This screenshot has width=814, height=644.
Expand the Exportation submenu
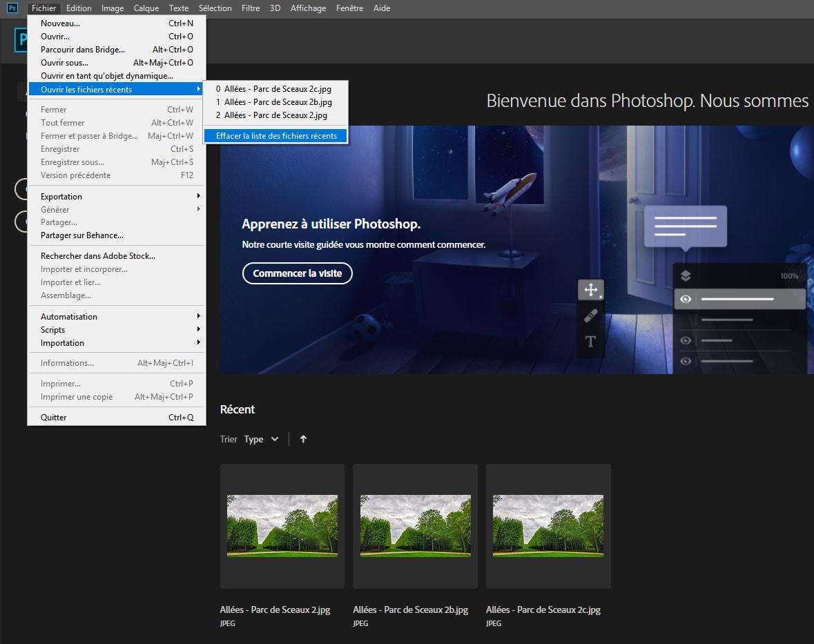tap(117, 196)
